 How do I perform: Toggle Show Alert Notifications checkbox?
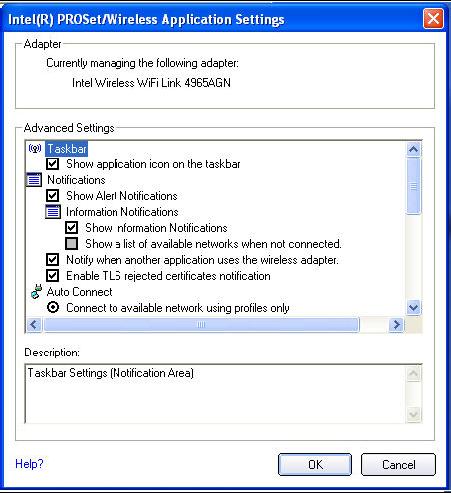coord(53,196)
